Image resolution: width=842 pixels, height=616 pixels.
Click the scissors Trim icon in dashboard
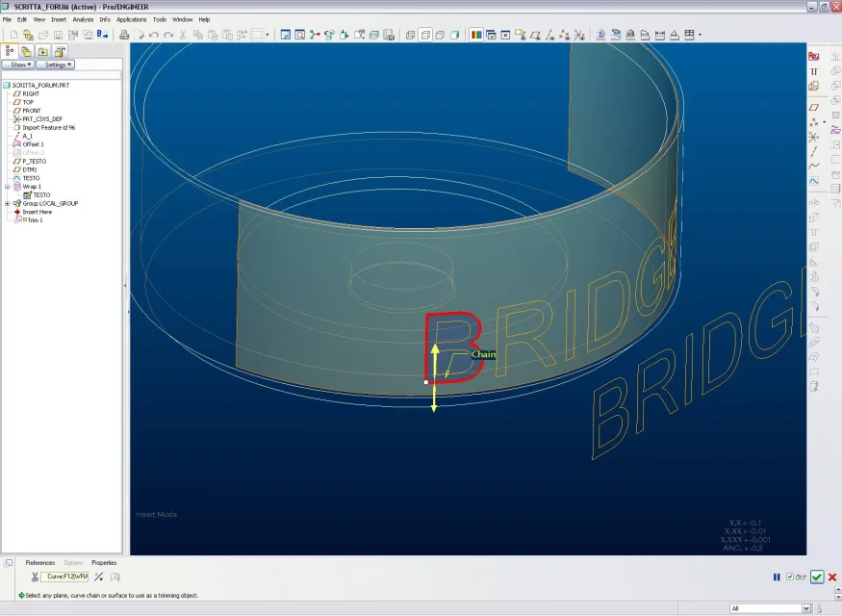tap(35, 577)
